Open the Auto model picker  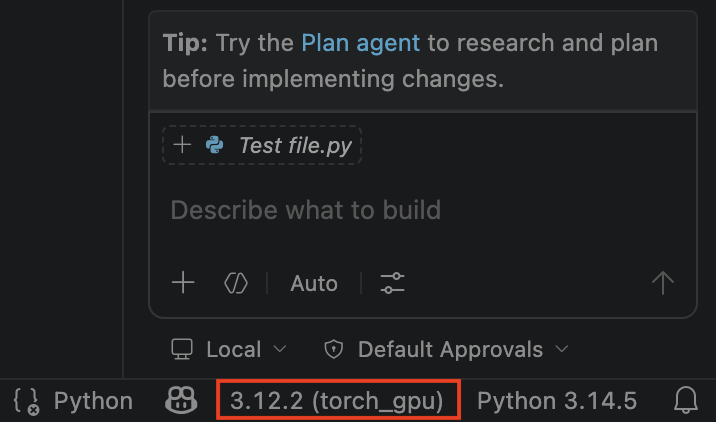click(x=314, y=284)
